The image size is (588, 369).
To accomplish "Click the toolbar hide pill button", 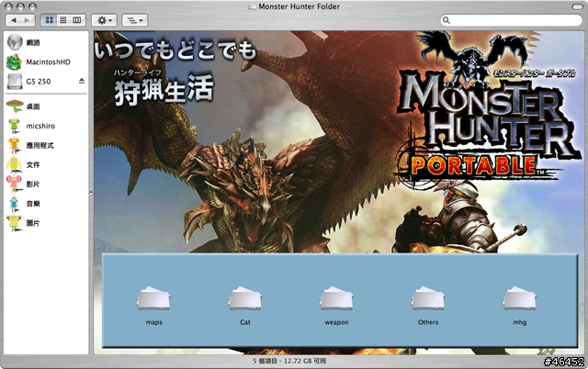I will pos(577,6).
